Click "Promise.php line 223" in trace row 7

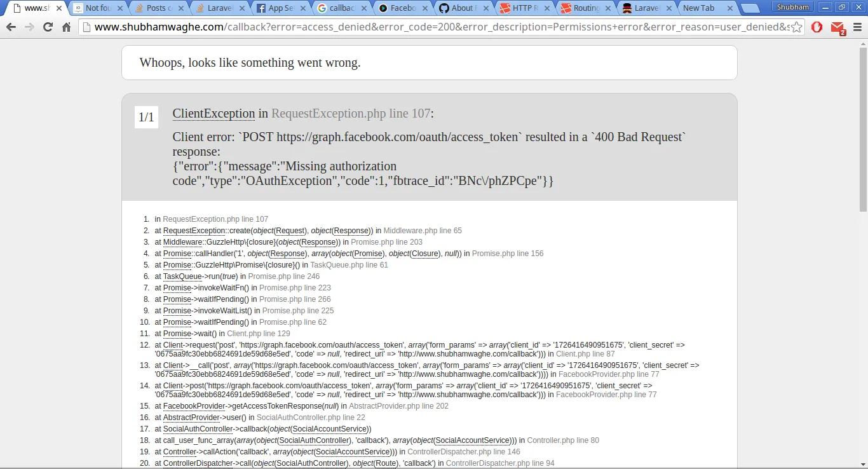(x=295, y=288)
